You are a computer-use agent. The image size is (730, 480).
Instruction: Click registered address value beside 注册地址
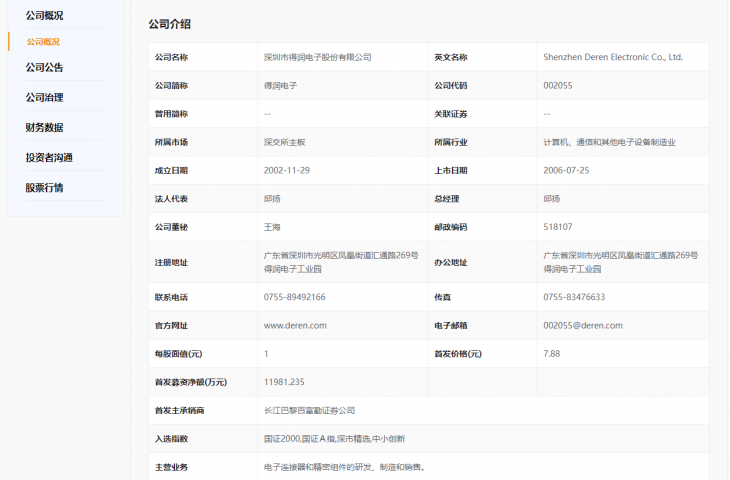(341, 262)
